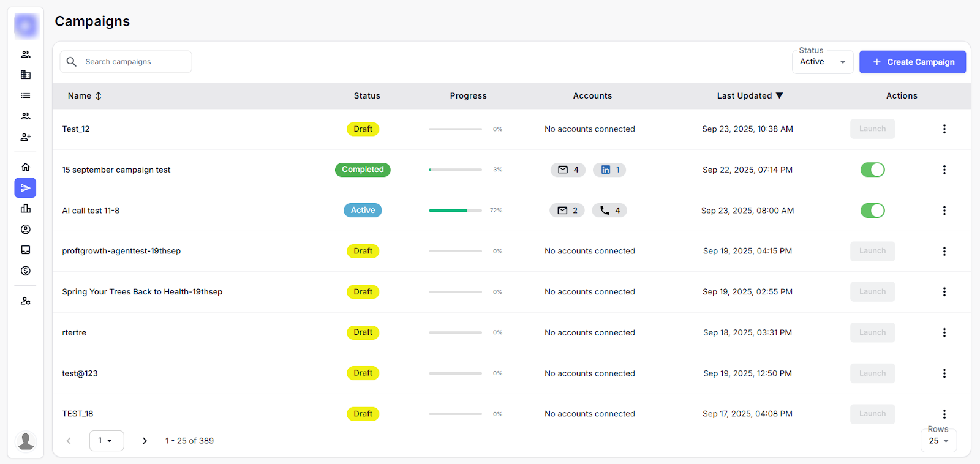Open the Status filter dropdown
The width and height of the screenshot is (980, 464).
(822, 62)
